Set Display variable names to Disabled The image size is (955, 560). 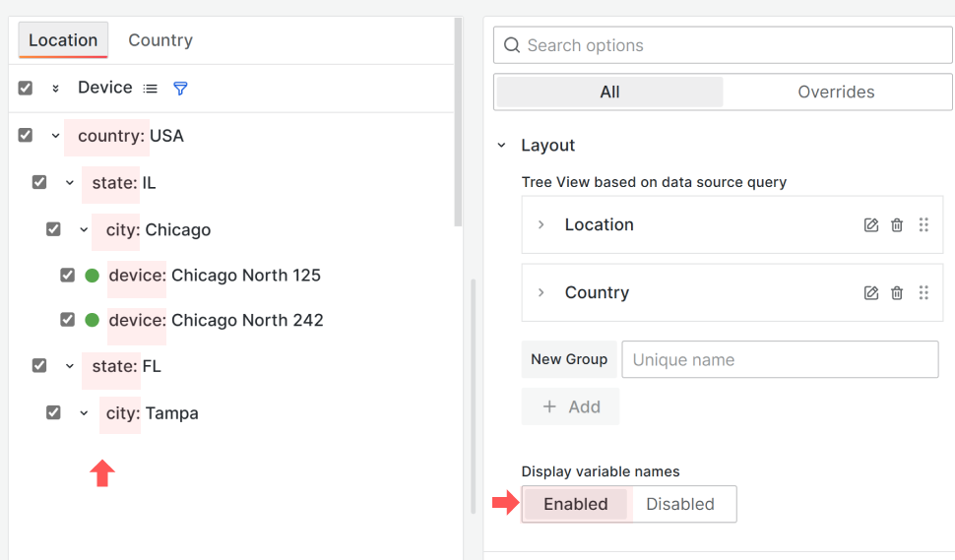point(679,504)
